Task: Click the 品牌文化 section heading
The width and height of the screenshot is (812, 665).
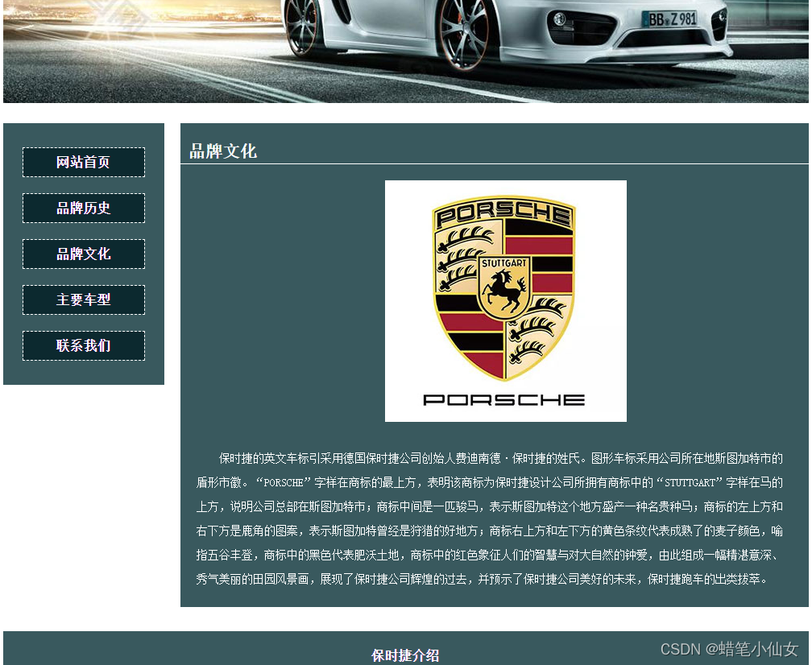Action: pyautogui.click(x=223, y=151)
